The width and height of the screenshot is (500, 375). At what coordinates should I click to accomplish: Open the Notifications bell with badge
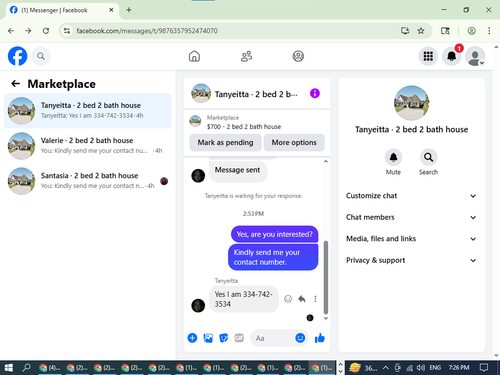pos(452,56)
